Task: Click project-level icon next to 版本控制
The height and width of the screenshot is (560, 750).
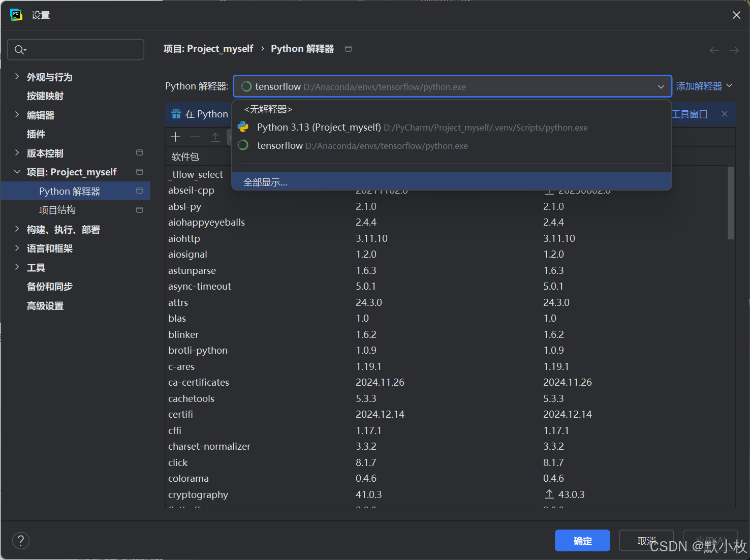Action: point(139,152)
